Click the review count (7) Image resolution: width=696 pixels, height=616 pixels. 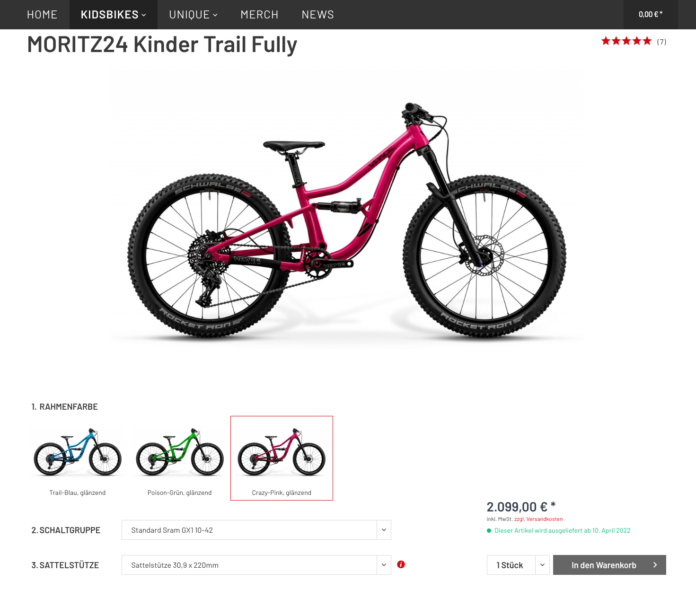[x=661, y=42]
